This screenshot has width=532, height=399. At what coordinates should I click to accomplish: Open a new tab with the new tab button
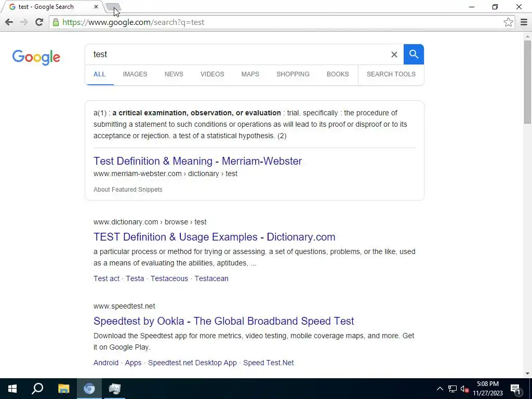113,7
